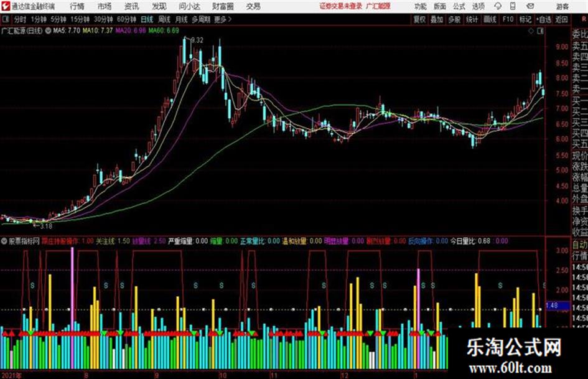Open the 财富圈 menu
The height and width of the screenshot is (379, 588).
223,6
